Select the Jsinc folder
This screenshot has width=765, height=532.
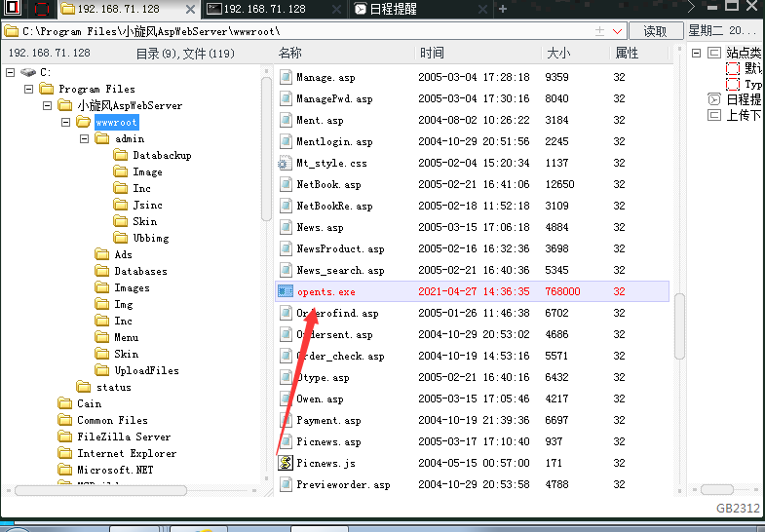[x=147, y=206]
